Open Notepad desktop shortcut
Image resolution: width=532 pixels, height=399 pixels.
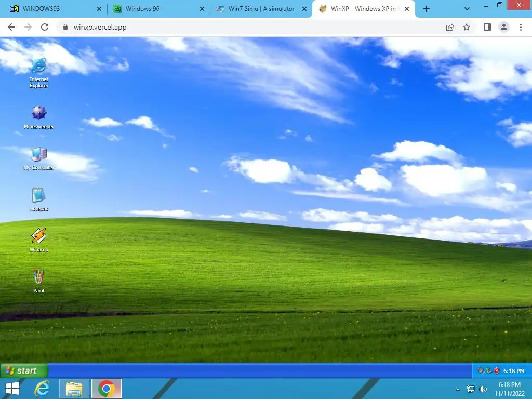[x=38, y=199]
